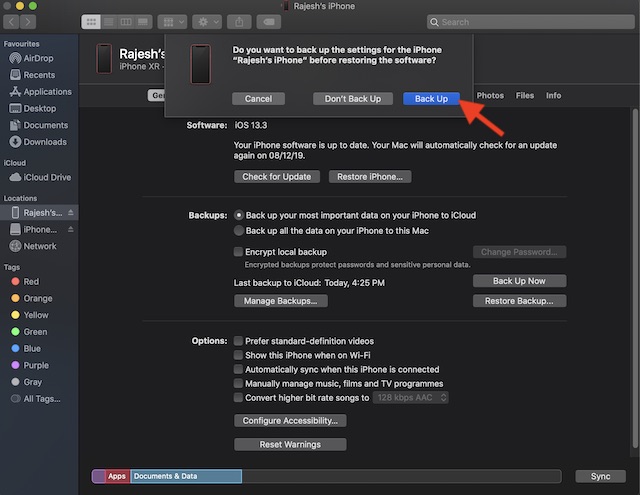Click the Apps segment of storage bar
Image resolution: width=640 pixels, height=495 pixels.
tap(118, 476)
